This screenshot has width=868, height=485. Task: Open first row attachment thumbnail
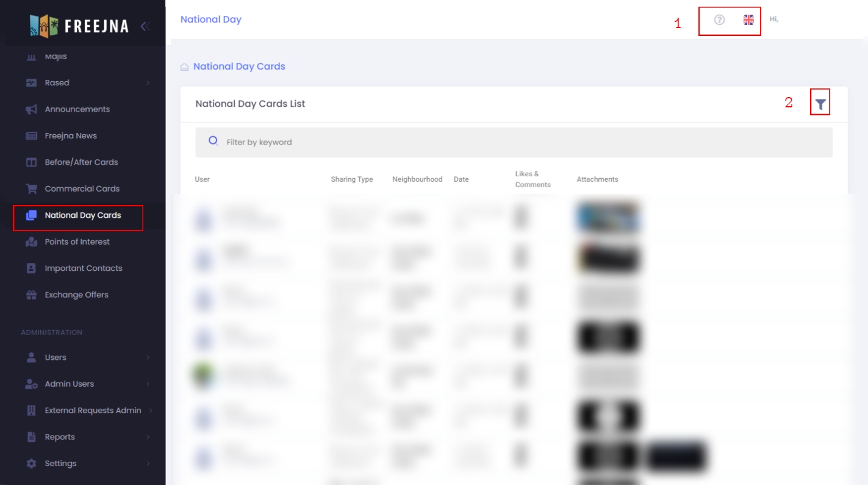click(x=608, y=218)
